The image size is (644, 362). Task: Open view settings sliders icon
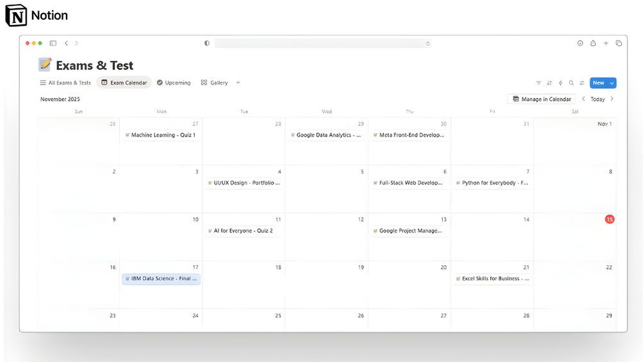click(582, 83)
